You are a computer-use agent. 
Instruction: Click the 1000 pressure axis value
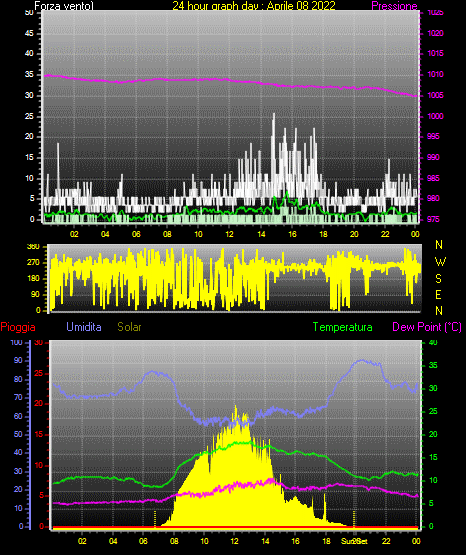click(x=435, y=116)
